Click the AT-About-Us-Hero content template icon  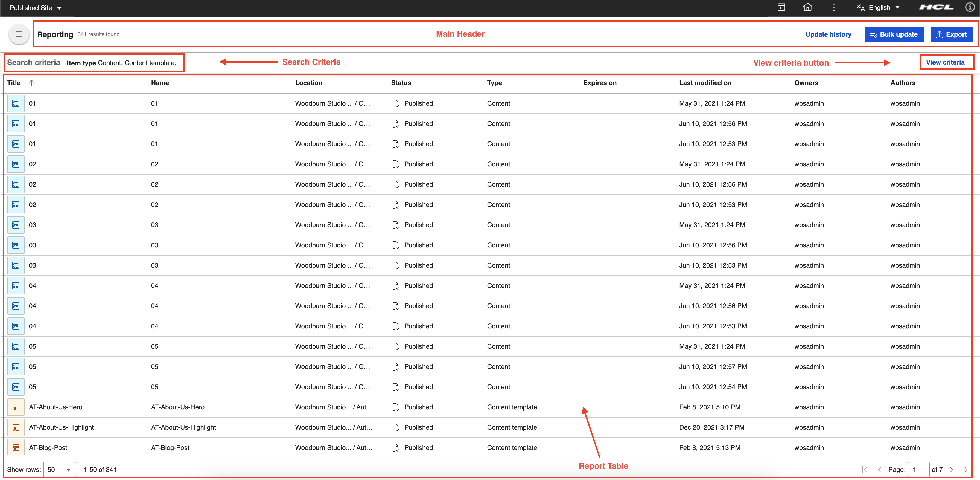[x=16, y=407]
